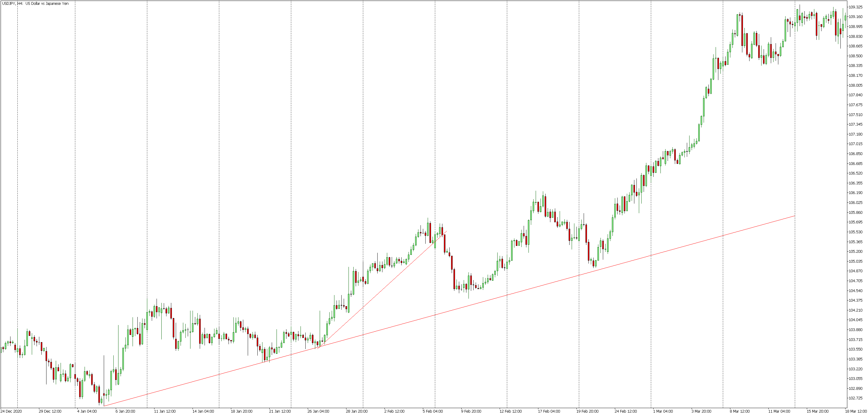Click the 103.220 price scale label

click(856, 369)
